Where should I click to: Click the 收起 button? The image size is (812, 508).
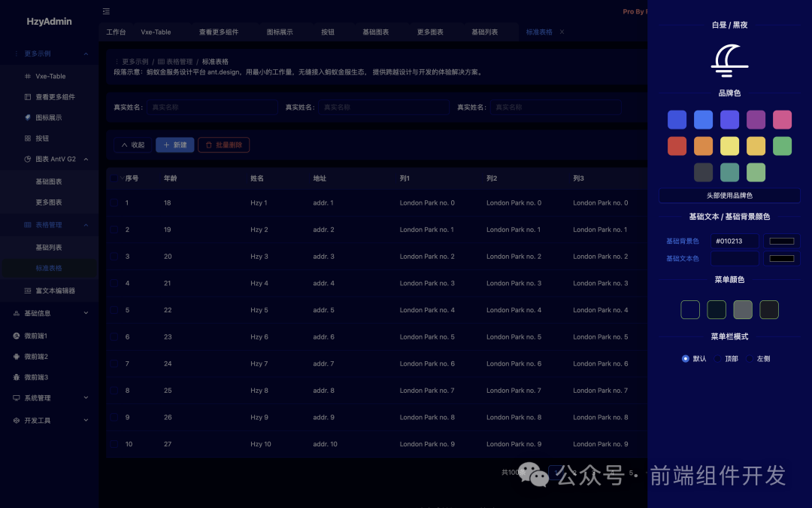tap(132, 145)
